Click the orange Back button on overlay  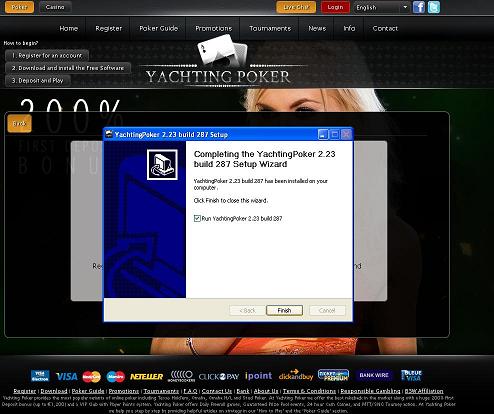pos(19,123)
